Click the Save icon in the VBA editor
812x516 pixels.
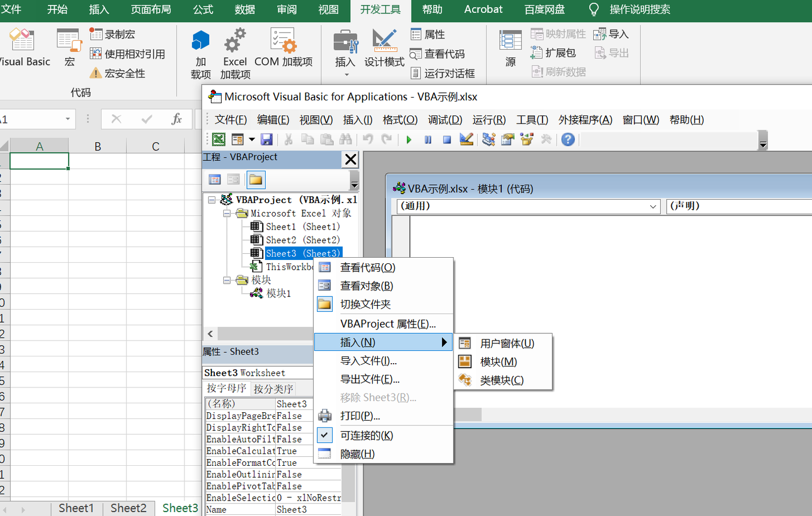point(267,139)
